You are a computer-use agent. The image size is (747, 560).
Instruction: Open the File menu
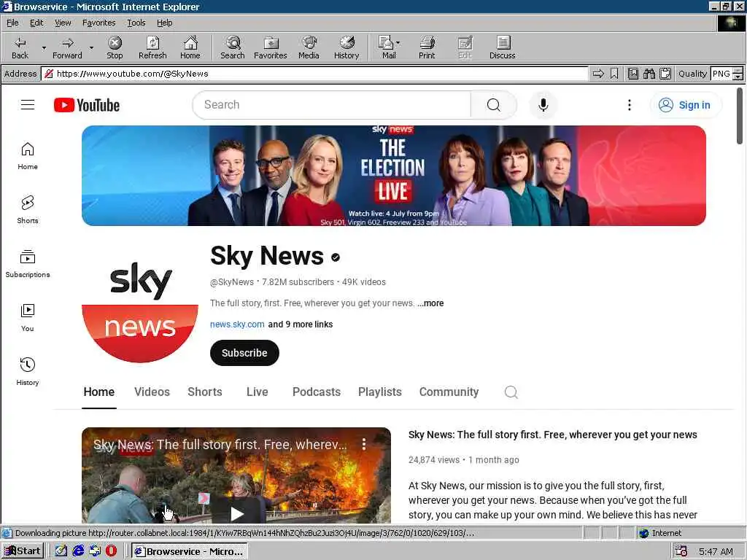(12, 23)
